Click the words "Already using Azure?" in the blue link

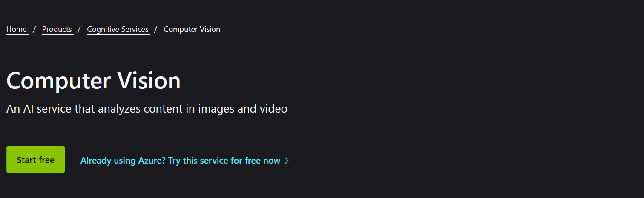[123, 161]
